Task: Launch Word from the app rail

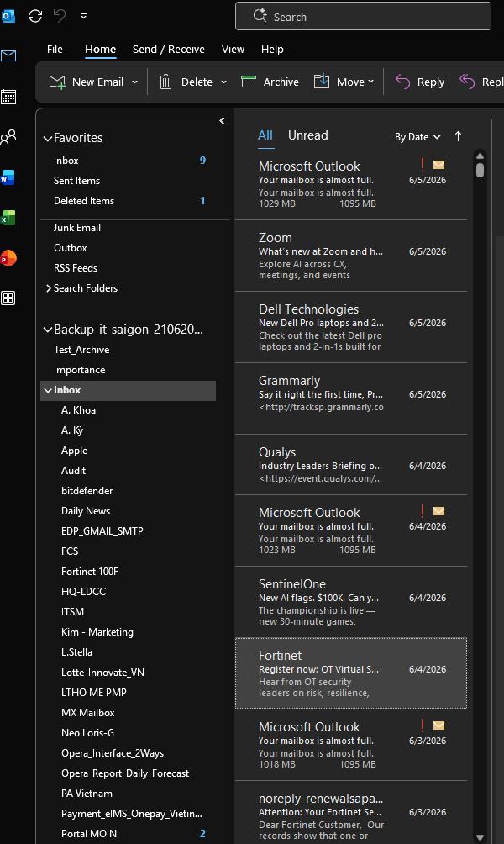Action: 8,177
